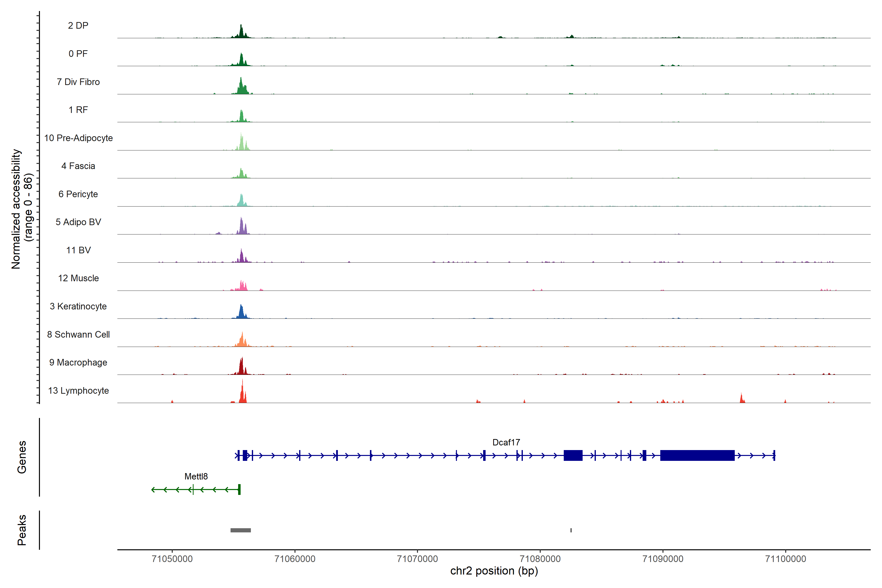Click the 5 Adipo BV track label

coord(78,222)
